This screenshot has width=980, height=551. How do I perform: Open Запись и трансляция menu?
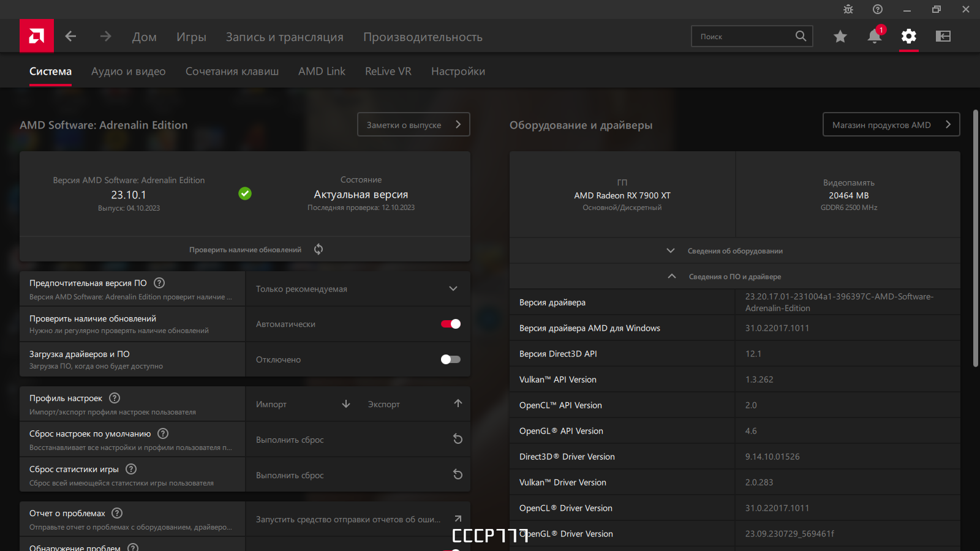click(x=284, y=37)
